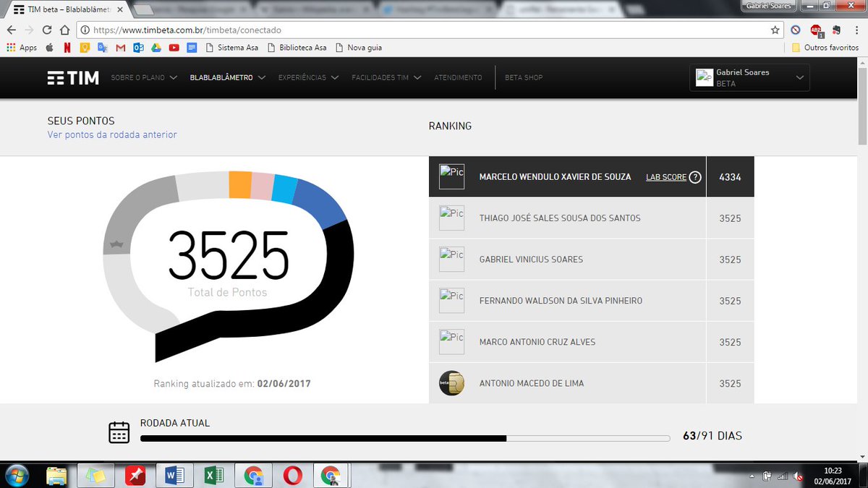
Task: Open the Apple bookmark icon
Action: (49, 48)
